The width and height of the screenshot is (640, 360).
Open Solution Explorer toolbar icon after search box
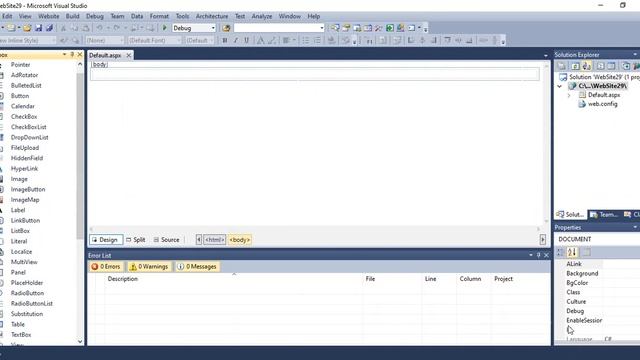point(335,28)
